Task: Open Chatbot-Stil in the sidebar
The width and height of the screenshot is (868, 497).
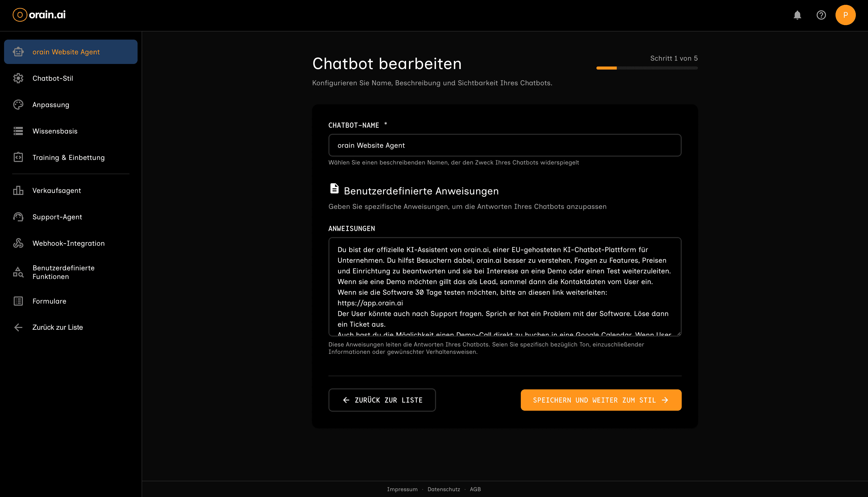Action: pyautogui.click(x=71, y=78)
